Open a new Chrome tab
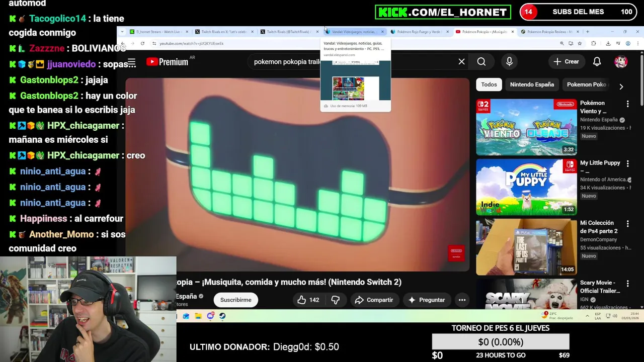 tap(587, 32)
